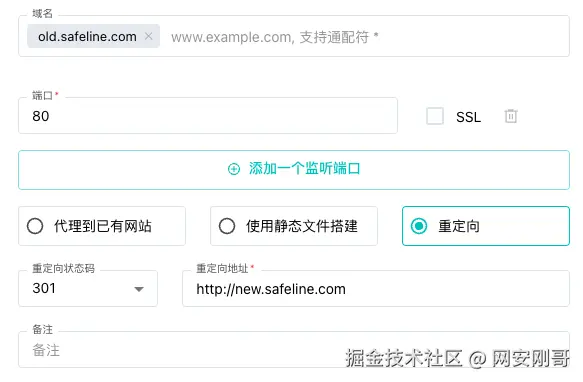Click the SSL label text
The image size is (583, 382).
[468, 117]
